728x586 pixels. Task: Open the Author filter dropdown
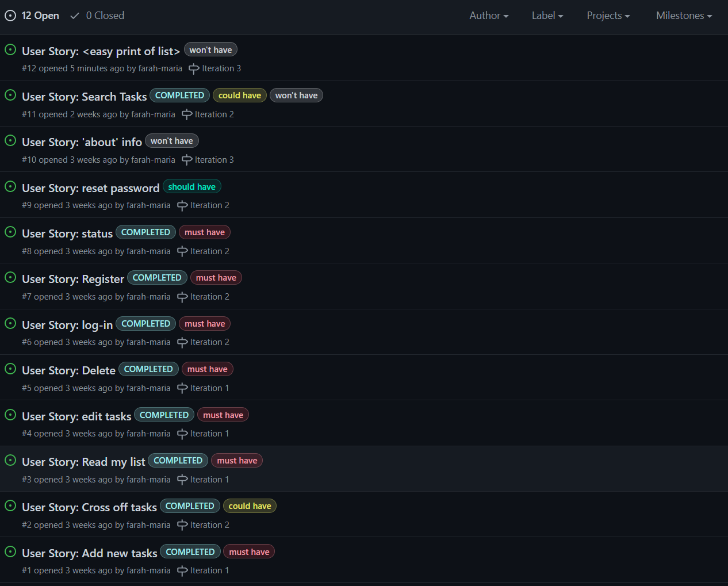pos(488,16)
